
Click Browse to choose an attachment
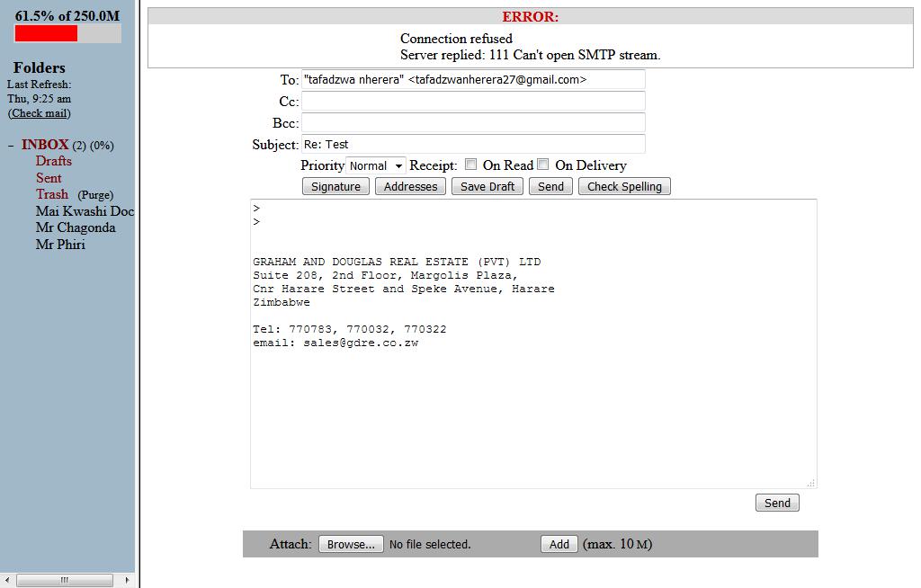tap(351, 543)
